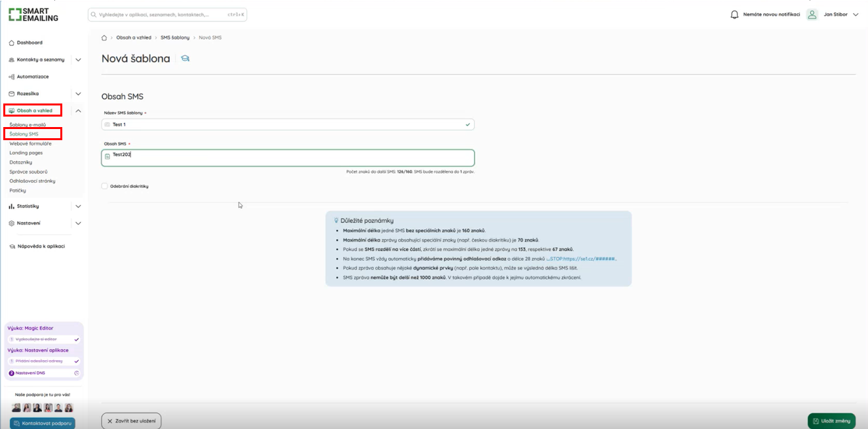Select Webové formuláře menu item
The width and height of the screenshot is (868, 429).
click(30, 143)
